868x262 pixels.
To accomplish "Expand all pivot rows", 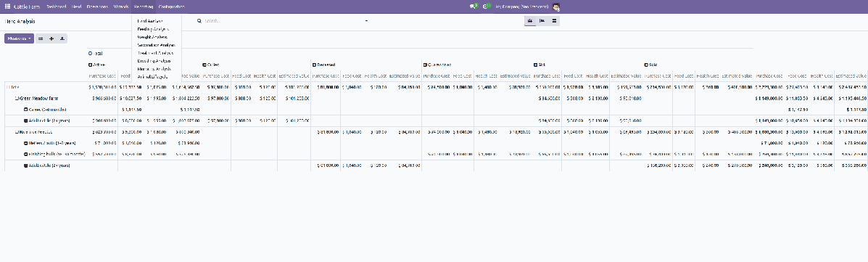I will [51, 38].
